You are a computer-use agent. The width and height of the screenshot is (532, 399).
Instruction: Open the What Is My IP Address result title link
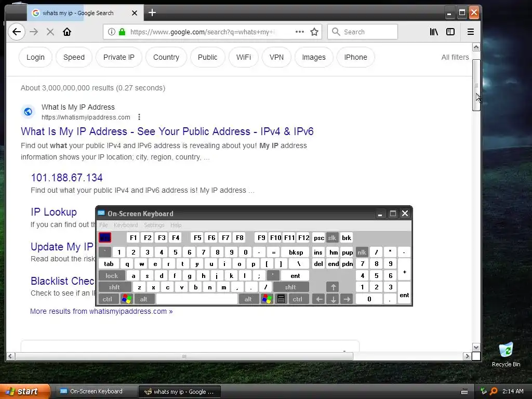(167, 131)
